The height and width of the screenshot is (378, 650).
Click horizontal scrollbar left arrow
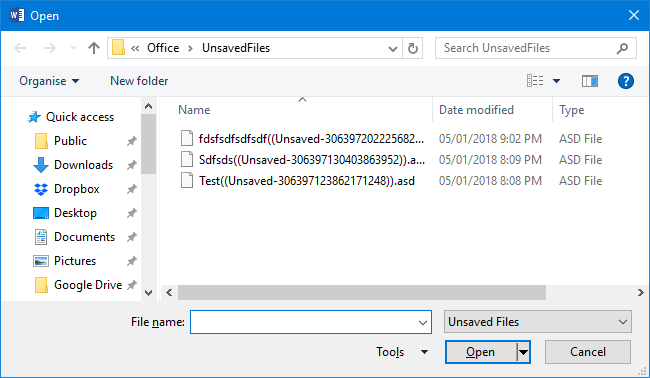[169, 293]
